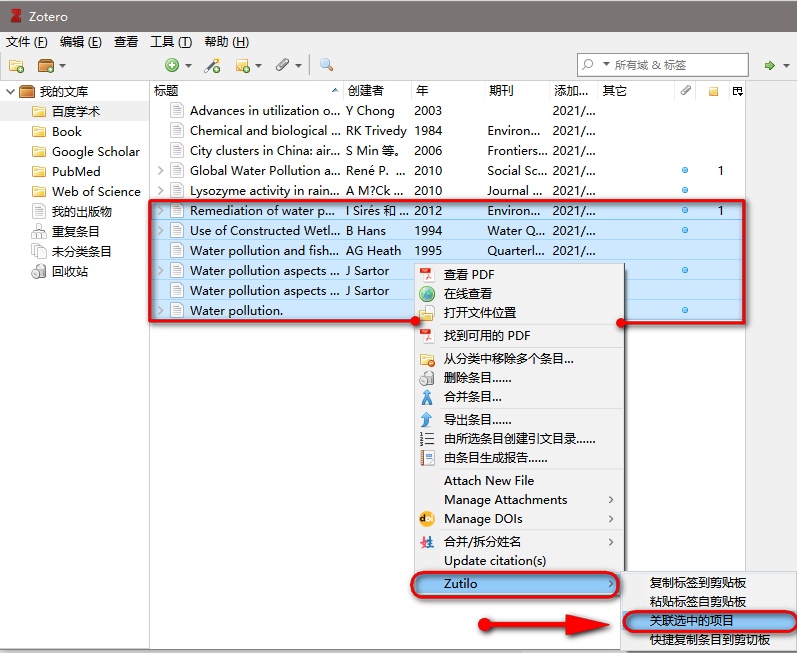Open the 帮助 (H) menu
The height and width of the screenshot is (653, 797).
point(226,42)
